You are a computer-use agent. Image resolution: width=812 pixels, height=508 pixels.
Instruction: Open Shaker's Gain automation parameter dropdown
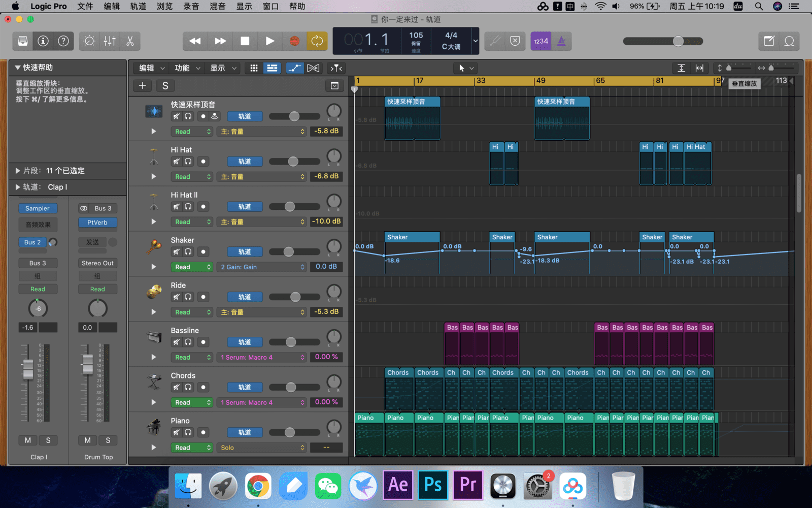262,267
